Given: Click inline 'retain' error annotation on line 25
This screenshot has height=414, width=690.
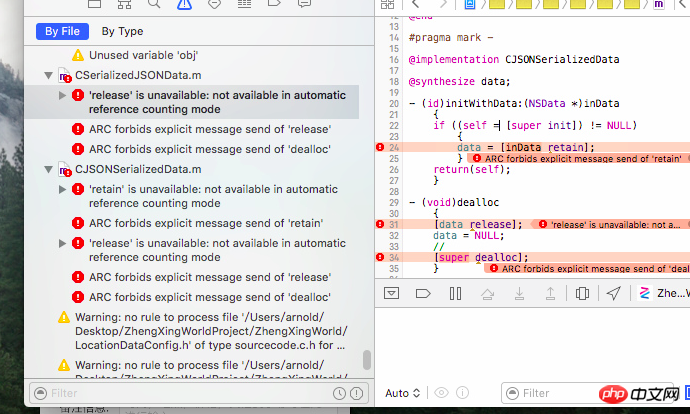Looking at the screenshot, I should point(579,158).
